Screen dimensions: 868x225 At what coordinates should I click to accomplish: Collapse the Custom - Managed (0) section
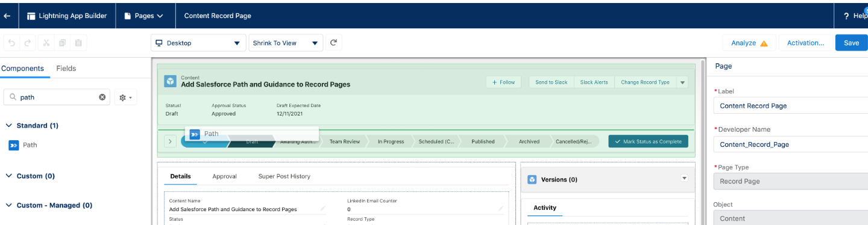(x=48, y=205)
